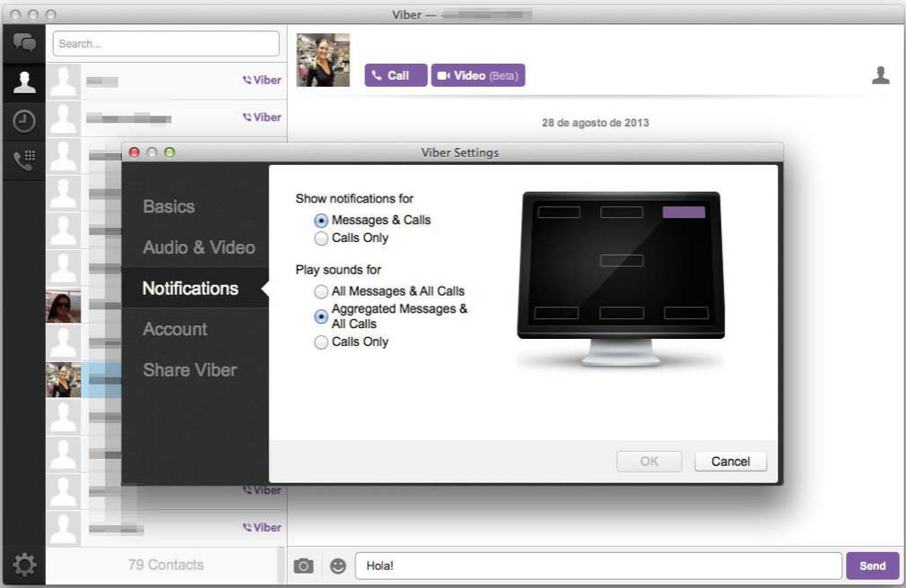
Task: Click top-right purple notification position on monitor
Action: [x=684, y=212]
